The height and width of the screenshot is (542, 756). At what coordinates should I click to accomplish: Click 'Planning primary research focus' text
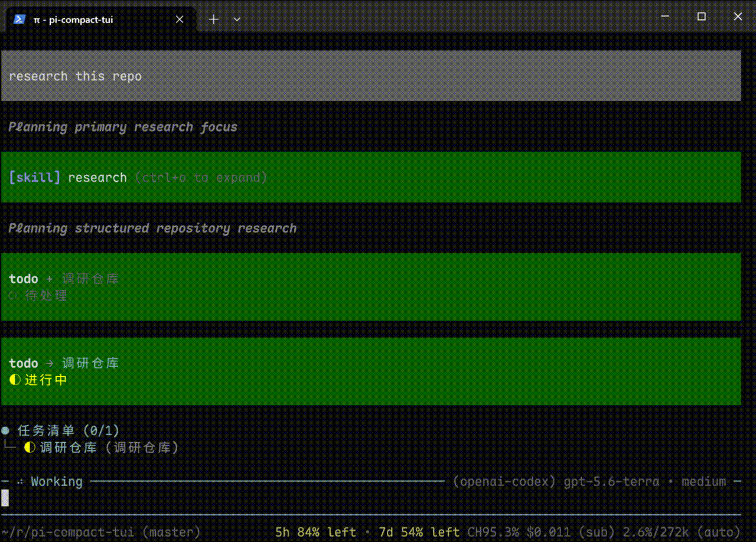point(123,127)
